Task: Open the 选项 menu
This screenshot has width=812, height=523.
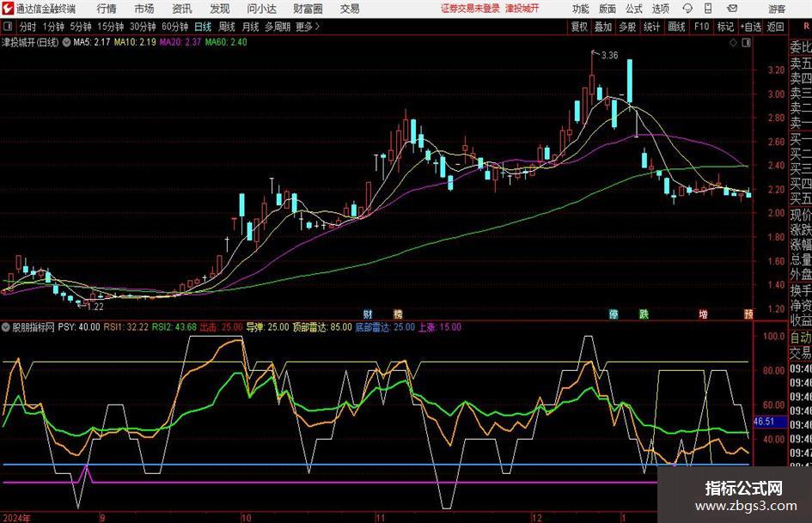Action: [x=660, y=9]
